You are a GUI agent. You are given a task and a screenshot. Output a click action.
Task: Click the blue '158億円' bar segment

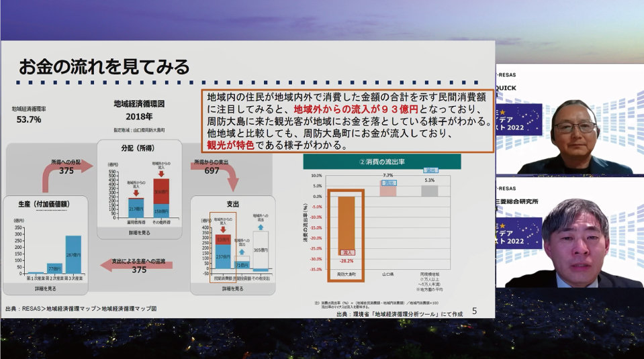click(x=161, y=211)
